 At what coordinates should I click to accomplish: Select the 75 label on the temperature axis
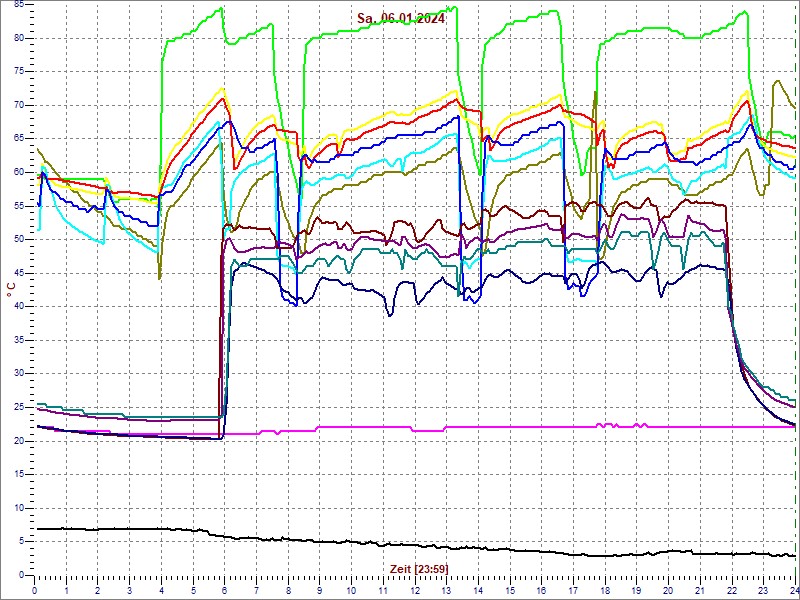coord(19,72)
